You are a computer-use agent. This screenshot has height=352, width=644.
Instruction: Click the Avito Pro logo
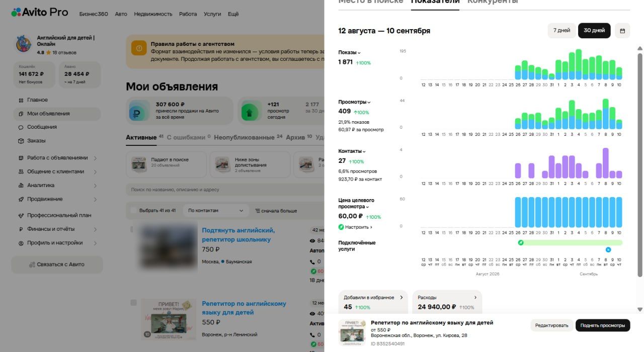coord(40,12)
